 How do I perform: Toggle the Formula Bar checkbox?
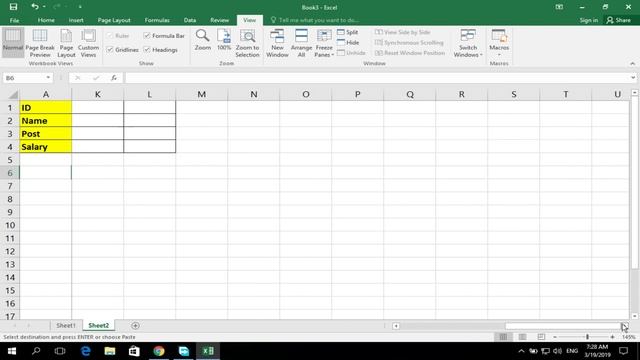147,36
